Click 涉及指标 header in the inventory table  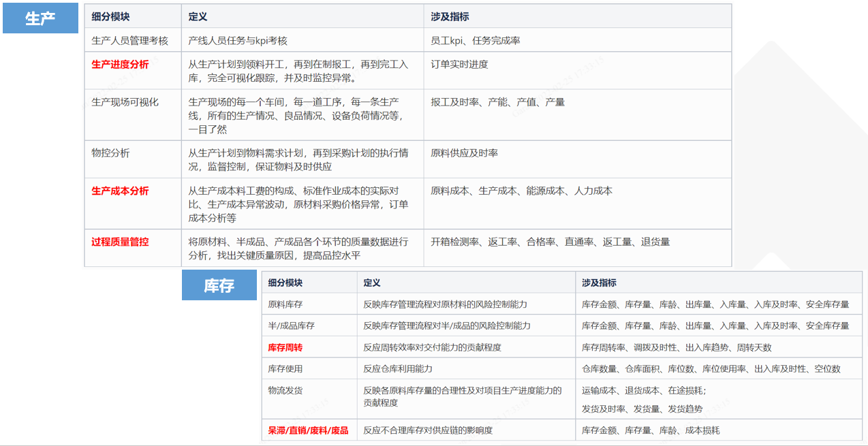coord(599,283)
